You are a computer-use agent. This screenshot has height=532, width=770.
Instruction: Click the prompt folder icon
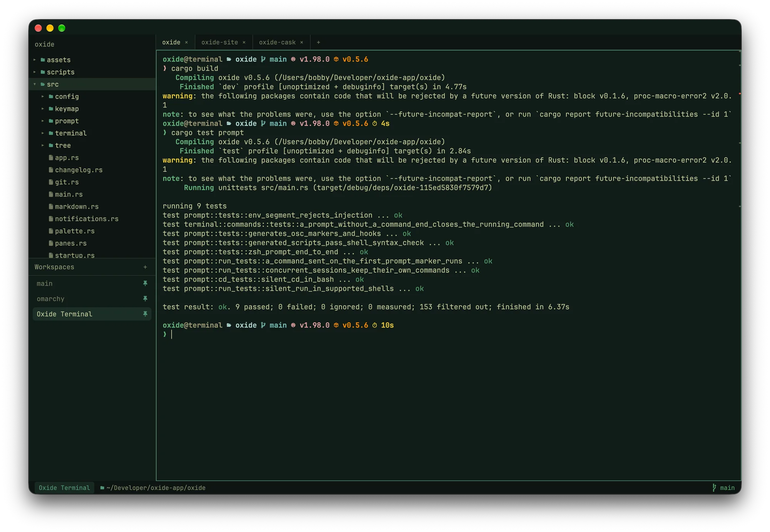click(51, 121)
